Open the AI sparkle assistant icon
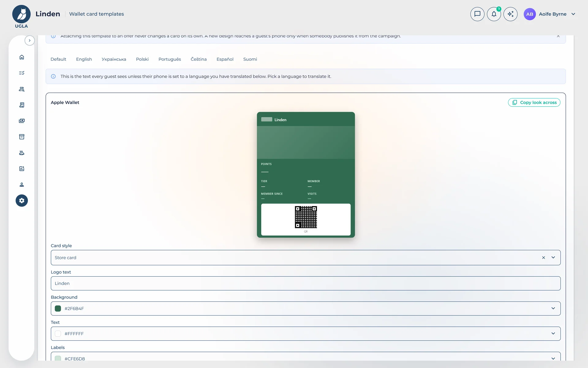The width and height of the screenshot is (588, 368). click(x=511, y=14)
